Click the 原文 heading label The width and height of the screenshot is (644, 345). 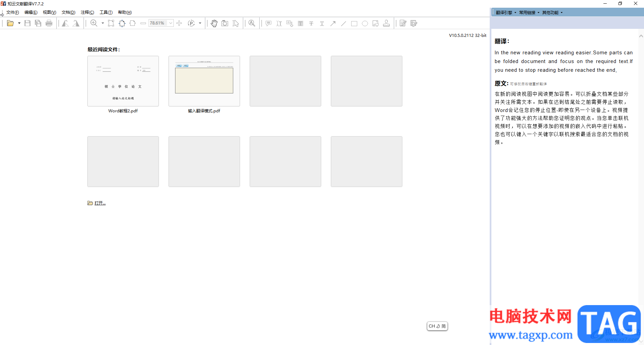(501, 83)
